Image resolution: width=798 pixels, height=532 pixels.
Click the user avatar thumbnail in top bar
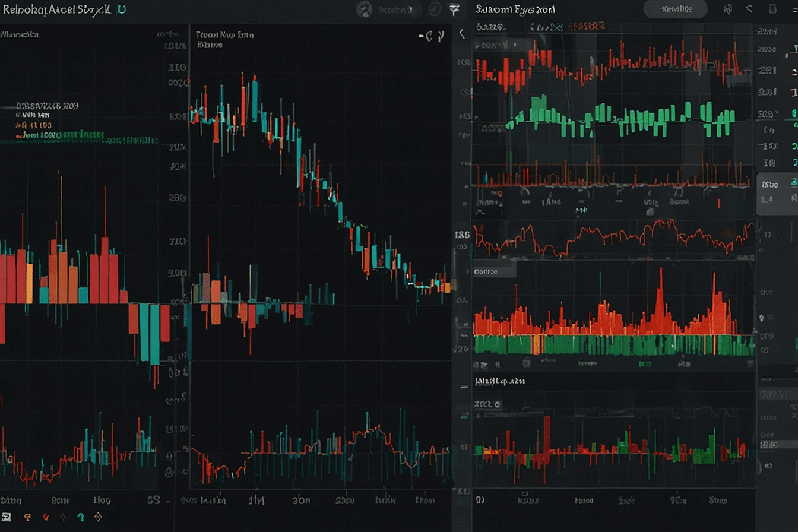coord(364,10)
